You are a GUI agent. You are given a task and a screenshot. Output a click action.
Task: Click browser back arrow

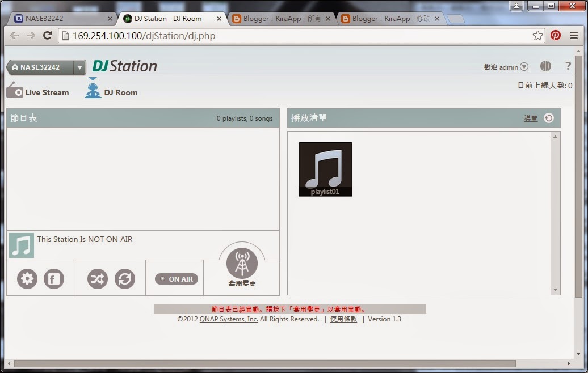tap(15, 36)
